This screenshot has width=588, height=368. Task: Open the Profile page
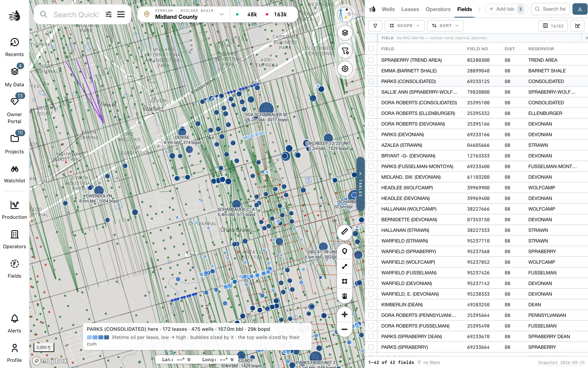(14, 353)
